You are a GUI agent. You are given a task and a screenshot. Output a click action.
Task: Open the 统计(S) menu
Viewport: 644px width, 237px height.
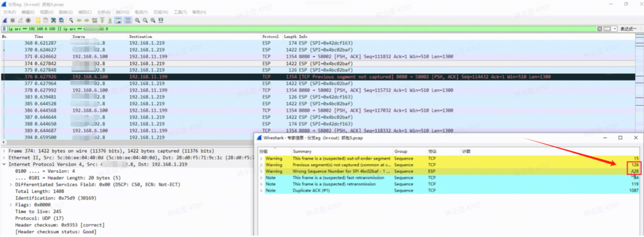pos(122,12)
